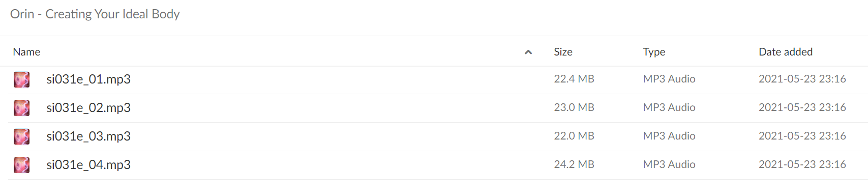868x195 pixels.
Task: Select the 23.0 MB size cell
Action: [574, 107]
